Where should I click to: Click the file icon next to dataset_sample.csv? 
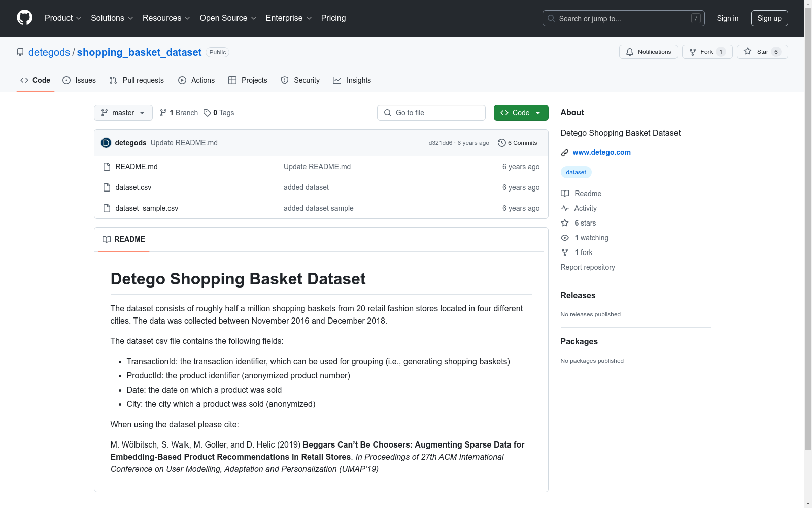[107, 208]
